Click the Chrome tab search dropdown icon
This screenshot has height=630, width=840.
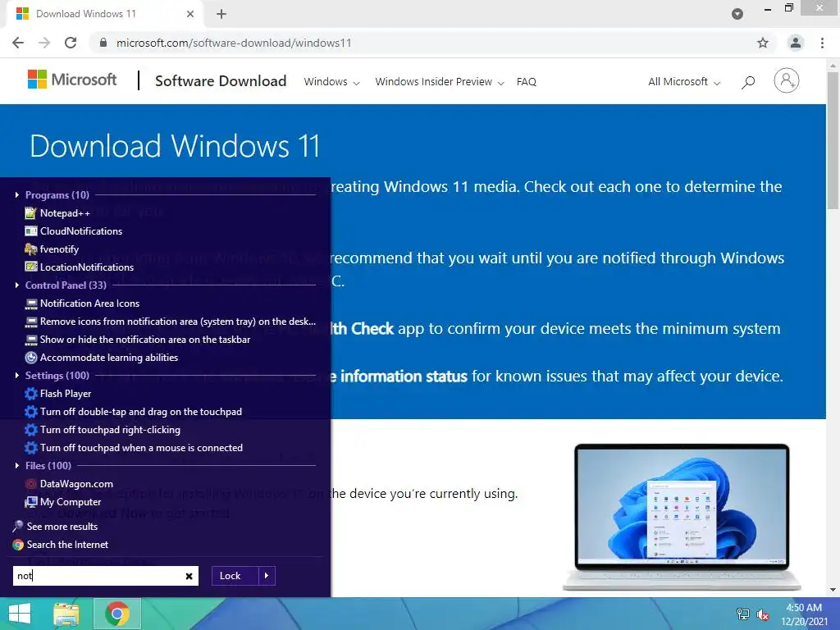point(737,14)
